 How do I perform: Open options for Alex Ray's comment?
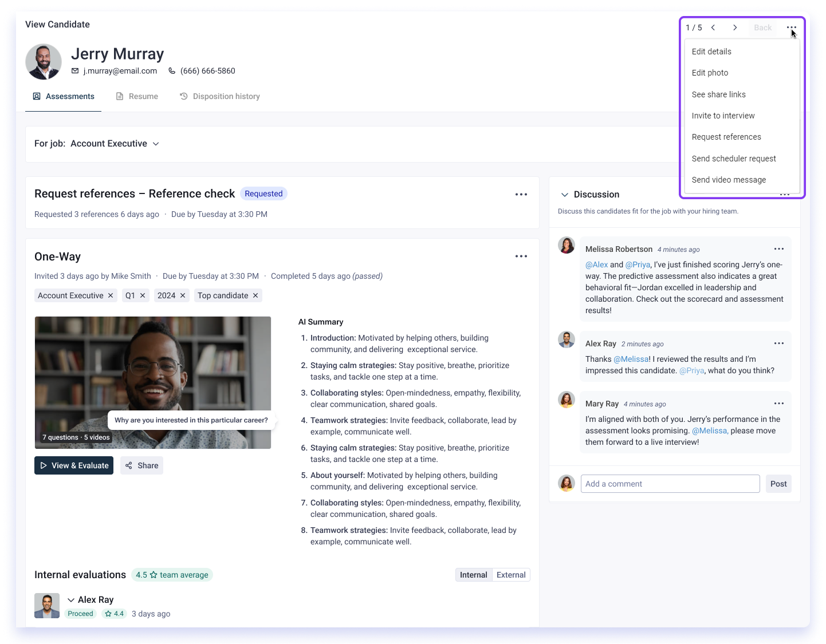[778, 343]
